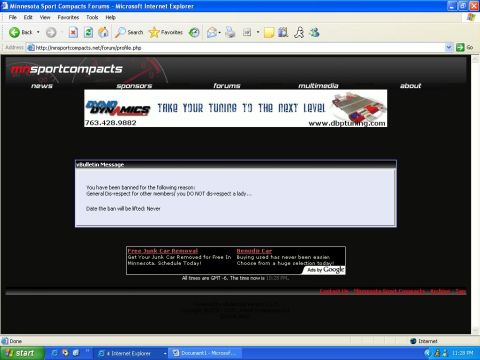Viewport: 480px width, 360px height.
Task: Click the second quick launch icon
Action: 65,353
